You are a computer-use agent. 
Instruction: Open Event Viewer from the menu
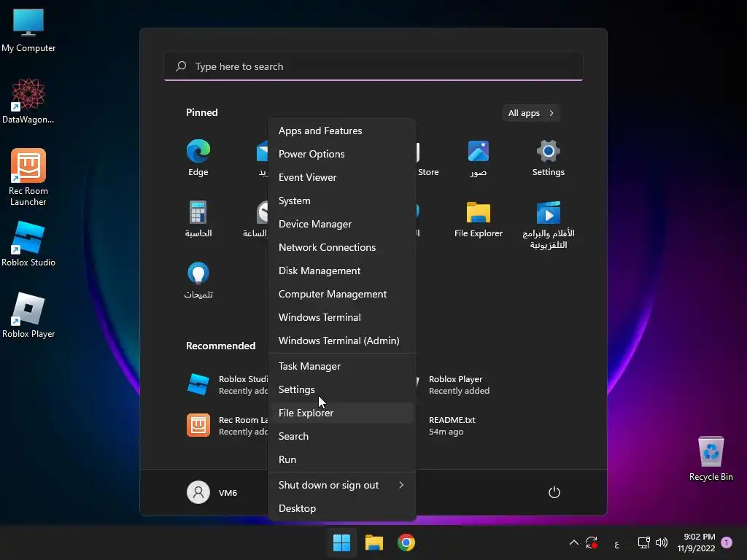341,177
